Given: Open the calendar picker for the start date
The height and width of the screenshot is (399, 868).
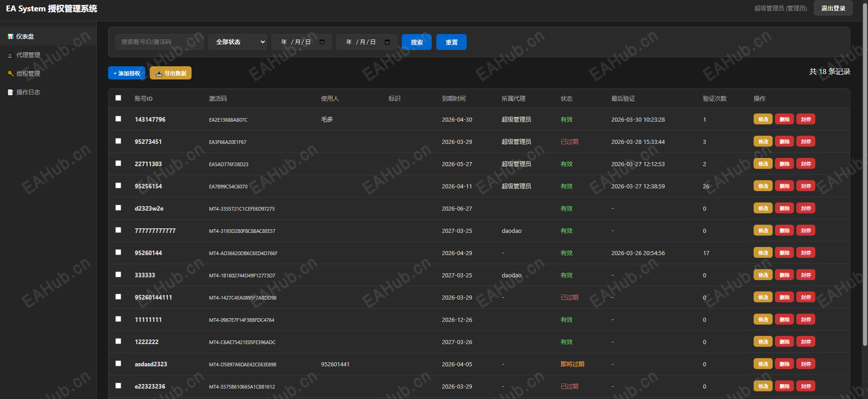Looking at the screenshot, I should (322, 42).
